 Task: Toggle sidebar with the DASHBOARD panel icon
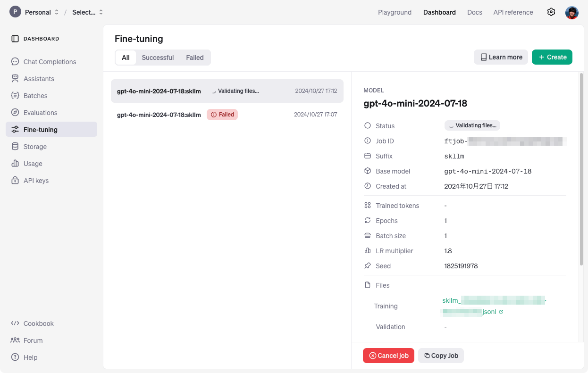click(x=15, y=39)
